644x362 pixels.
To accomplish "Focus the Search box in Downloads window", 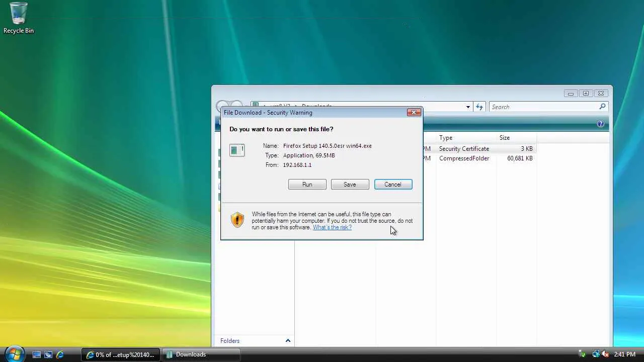I will 543,107.
